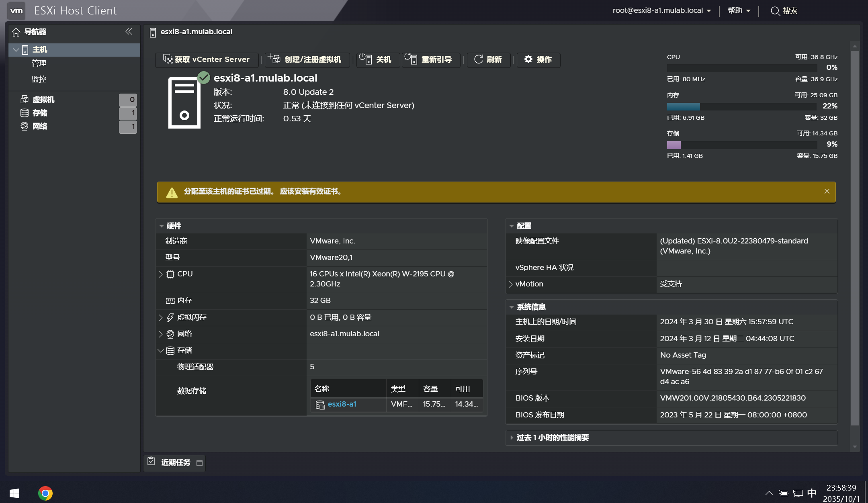This screenshot has width=868, height=503.
Task: Dismiss the certificate expired warning banner
Action: click(827, 191)
